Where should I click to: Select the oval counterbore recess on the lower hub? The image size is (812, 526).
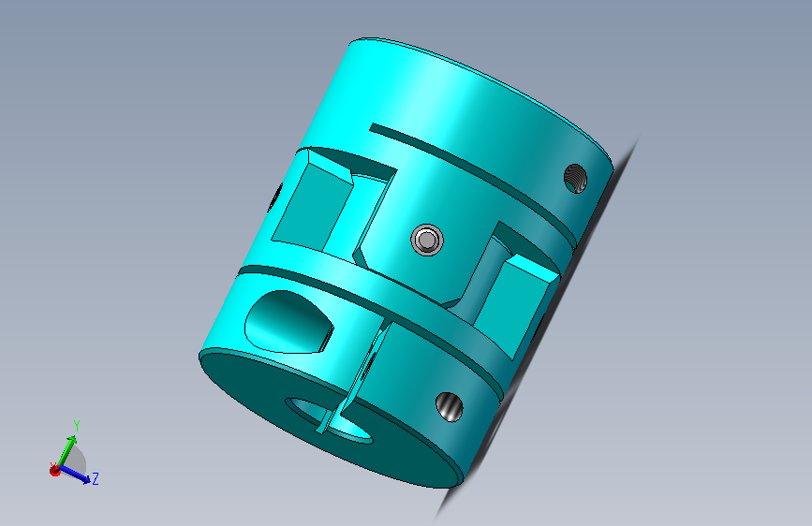pos(289,322)
